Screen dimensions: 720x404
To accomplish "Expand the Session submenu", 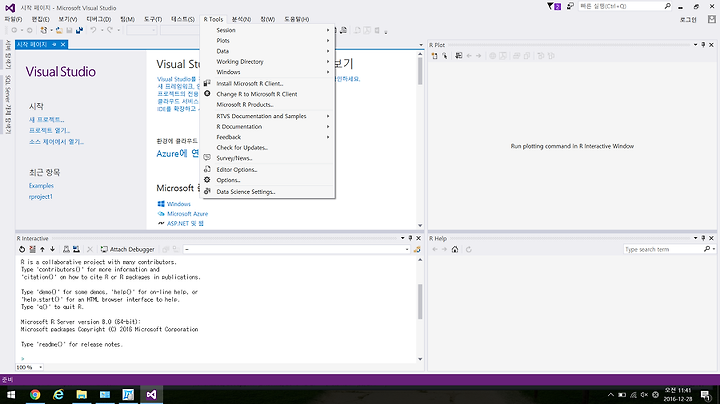I will (x=268, y=30).
